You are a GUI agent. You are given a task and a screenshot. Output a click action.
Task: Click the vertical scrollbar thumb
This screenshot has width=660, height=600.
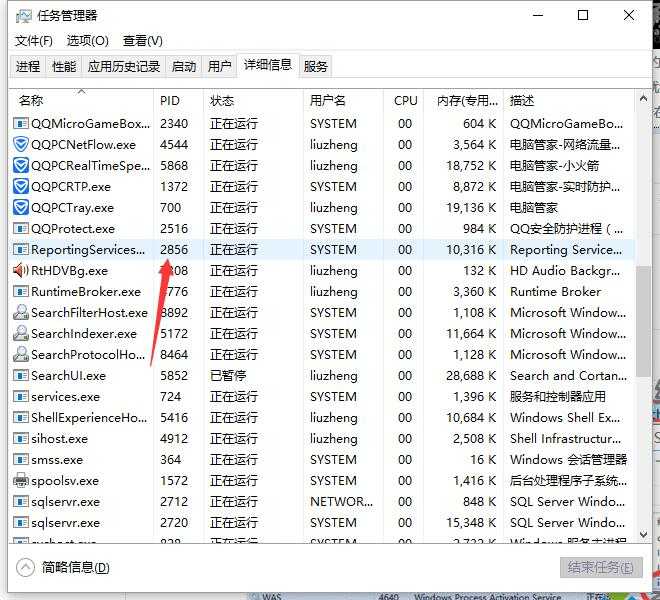tap(643, 321)
